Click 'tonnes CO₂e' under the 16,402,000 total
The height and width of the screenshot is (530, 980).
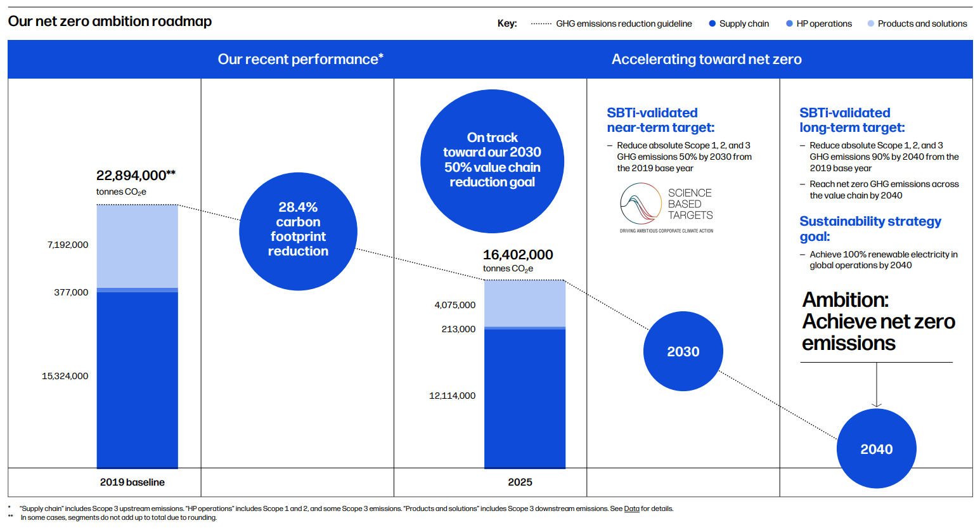click(x=508, y=269)
